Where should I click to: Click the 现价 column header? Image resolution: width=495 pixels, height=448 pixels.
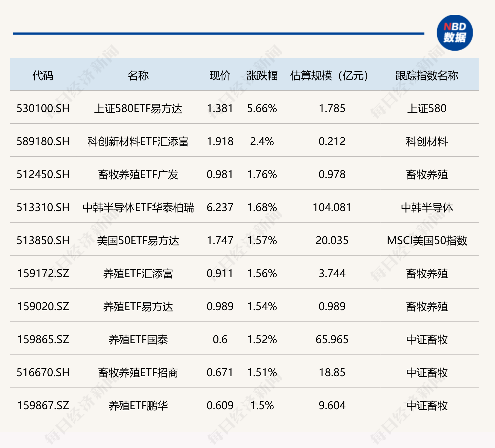pyautogui.click(x=220, y=76)
